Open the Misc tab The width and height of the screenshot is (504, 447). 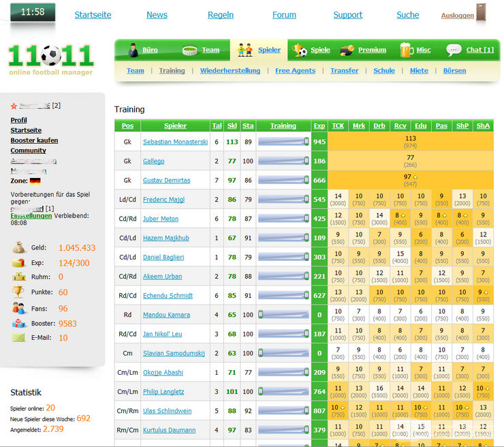pos(424,50)
